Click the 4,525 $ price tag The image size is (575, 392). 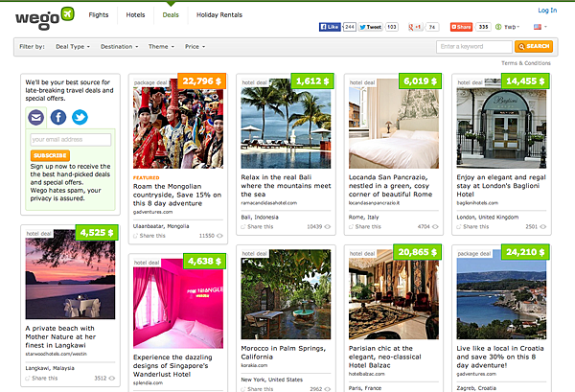point(97,233)
